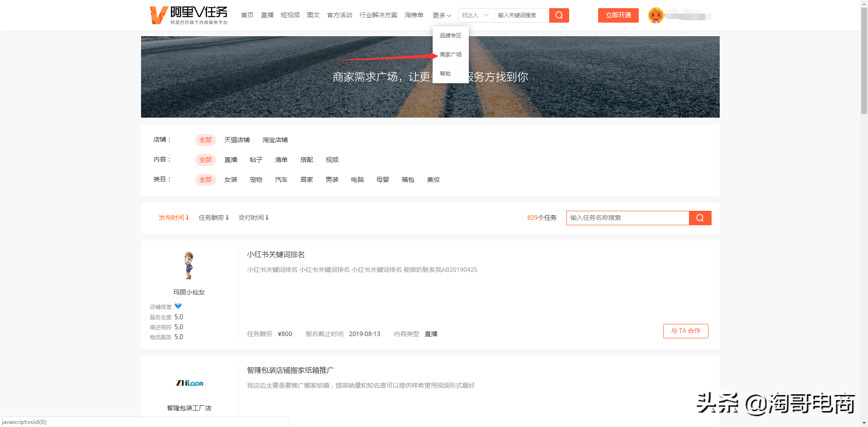The height and width of the screenshot is (427, 868).
Task: Select 直播 content filter
Action: pyautogui.click(x=231, y=160)
